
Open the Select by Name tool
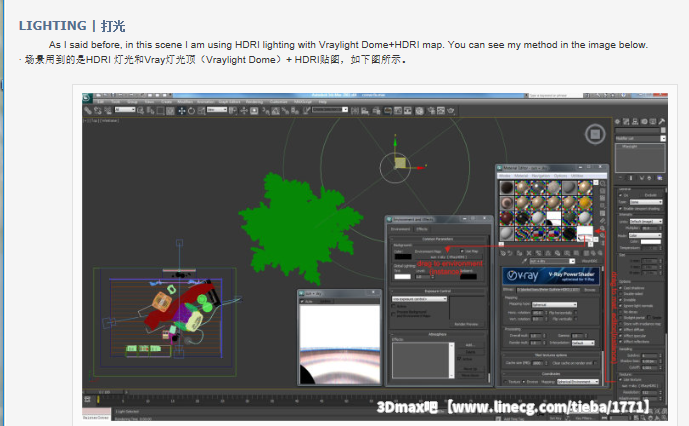[x=151, y=111]
